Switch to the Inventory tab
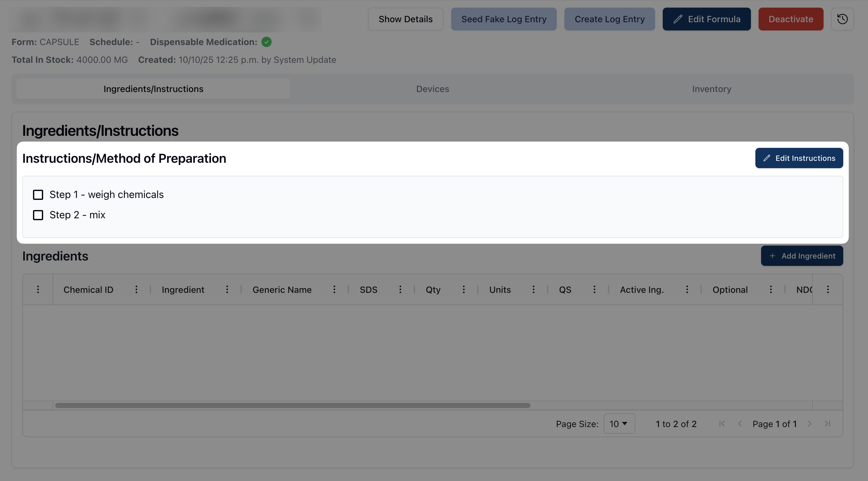868x481 pixels. (711, 89)
